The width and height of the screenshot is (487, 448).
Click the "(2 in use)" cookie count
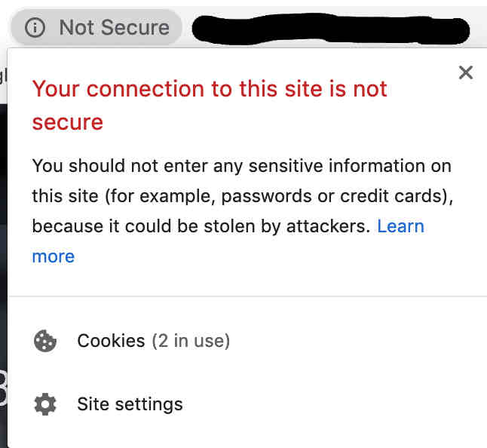tap(190, 341)
